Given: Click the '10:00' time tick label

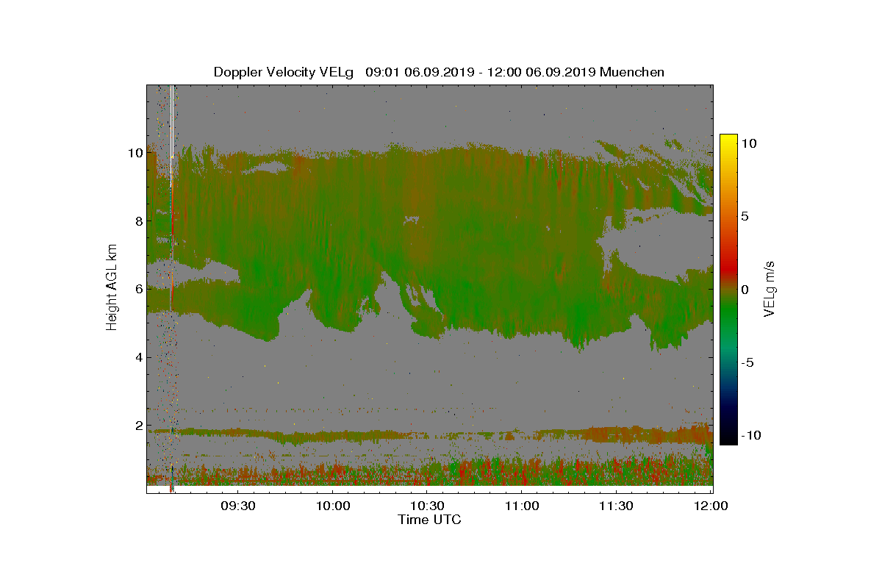Looking at the screenshot, I should click(x=333, y=506).
